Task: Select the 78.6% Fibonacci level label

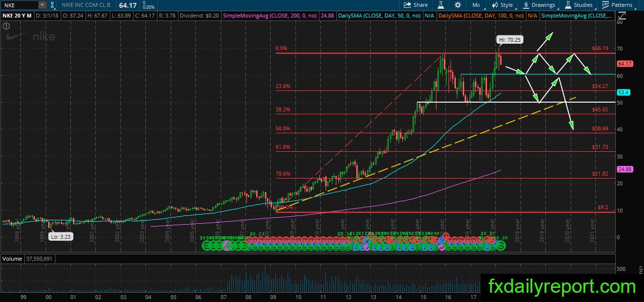Action: tap(283, 174)
